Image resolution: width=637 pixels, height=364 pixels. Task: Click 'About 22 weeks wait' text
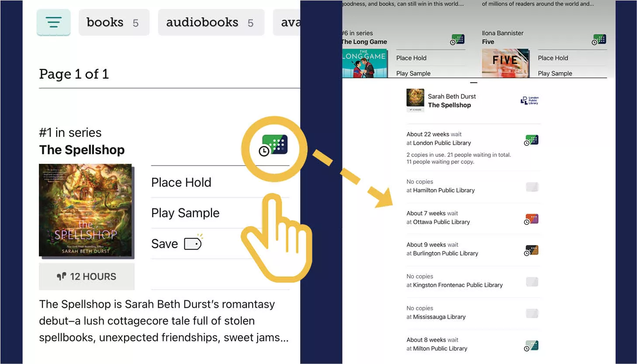(434, 134)
